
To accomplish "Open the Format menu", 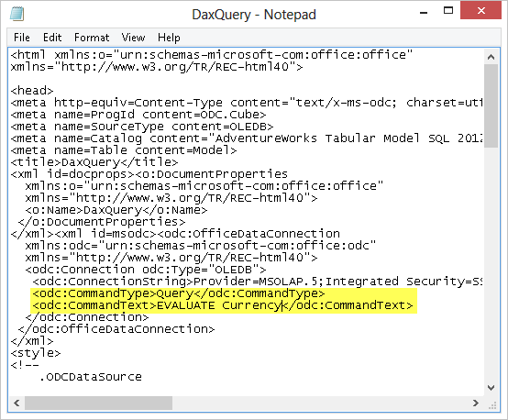I will pyautogui.click(x=92, y=38).
